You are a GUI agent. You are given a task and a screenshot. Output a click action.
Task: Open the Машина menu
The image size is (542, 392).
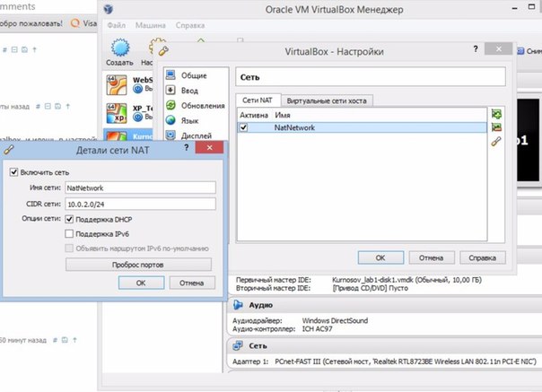[151, 25]
